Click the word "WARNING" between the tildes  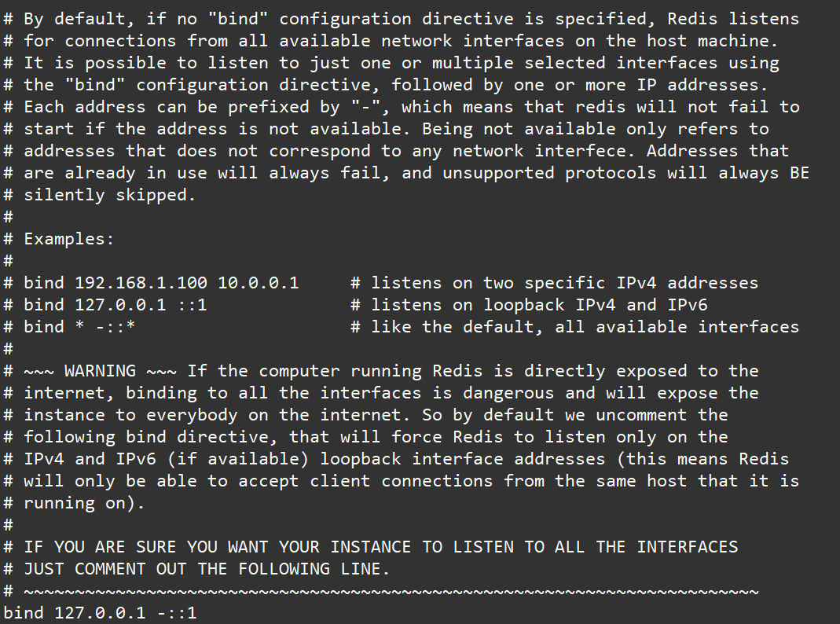click(x=100, y=371)
